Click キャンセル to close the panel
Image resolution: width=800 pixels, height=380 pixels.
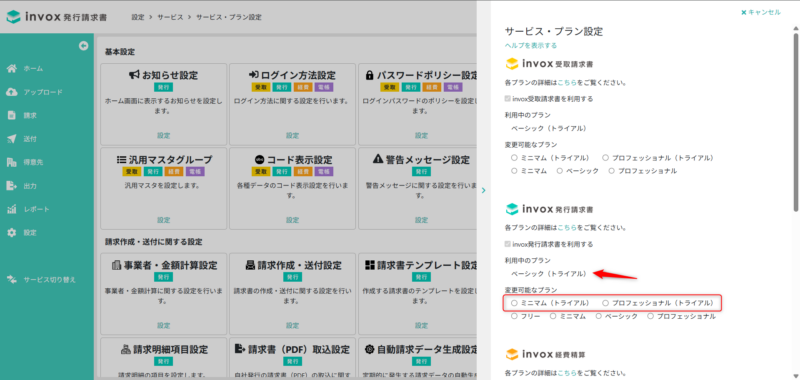click(761, 12)
